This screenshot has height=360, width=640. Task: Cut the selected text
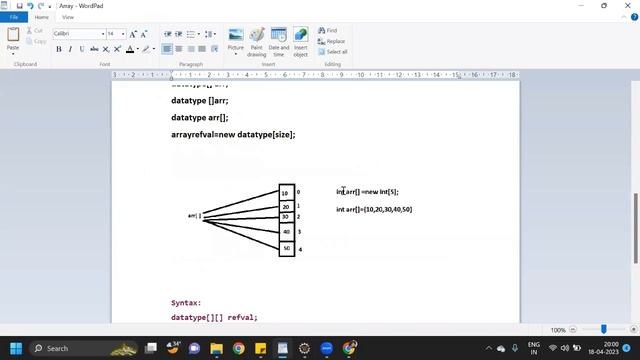tap(35, 31)
